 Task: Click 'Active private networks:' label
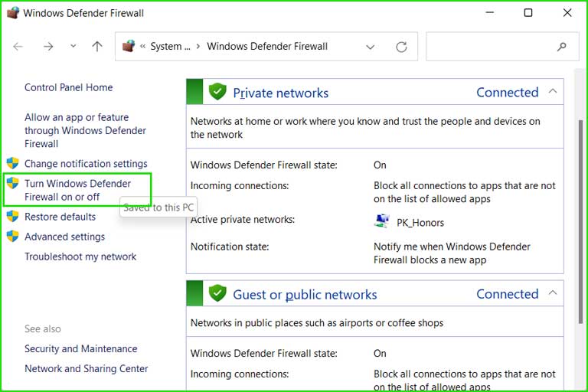[242, 220]
